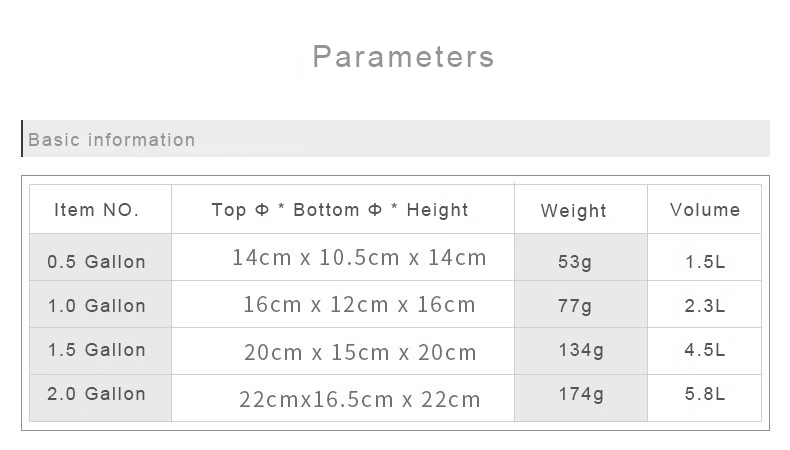Click the 1.5L volume value
The height and width of the screenshot is (450, 790).
tap(705, 262)
